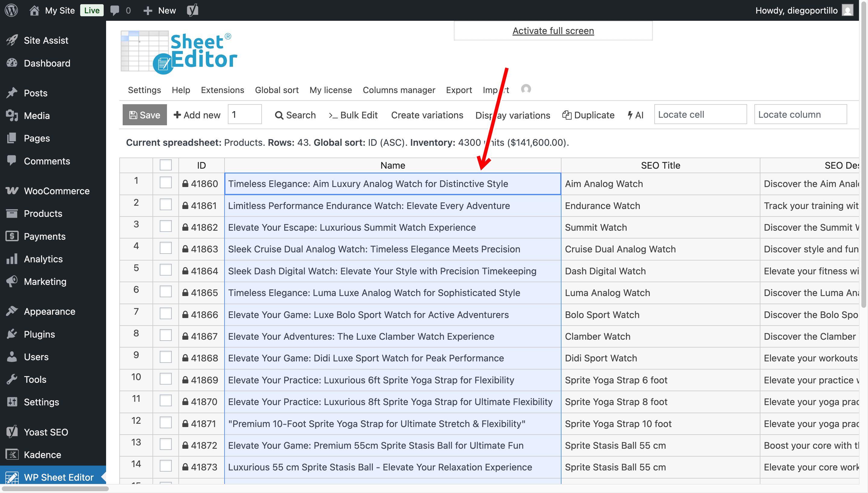Expand the WooCommerce sidebar menu

click(56, 191)
